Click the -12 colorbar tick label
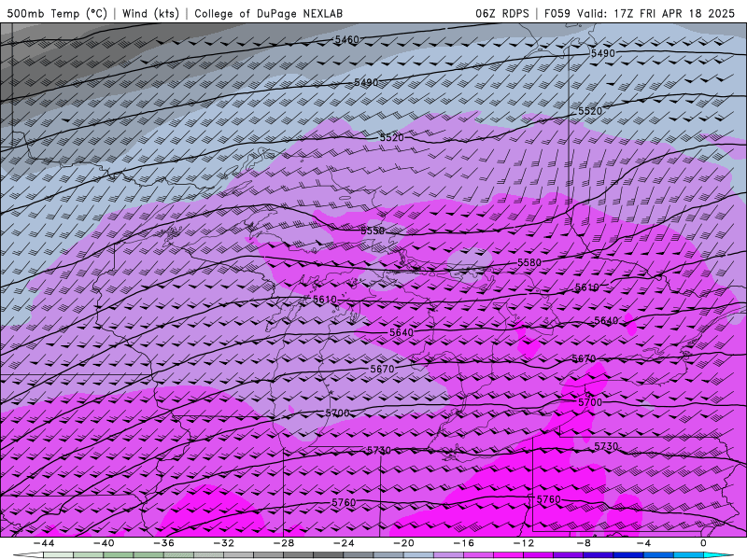Screen dimensions: 747x560 524,543
